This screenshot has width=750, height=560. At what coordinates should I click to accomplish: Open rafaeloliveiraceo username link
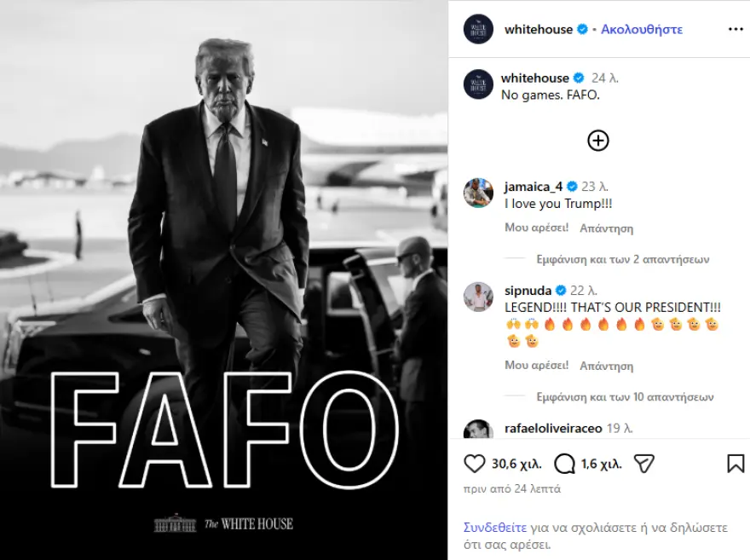[x=553, y=428]
